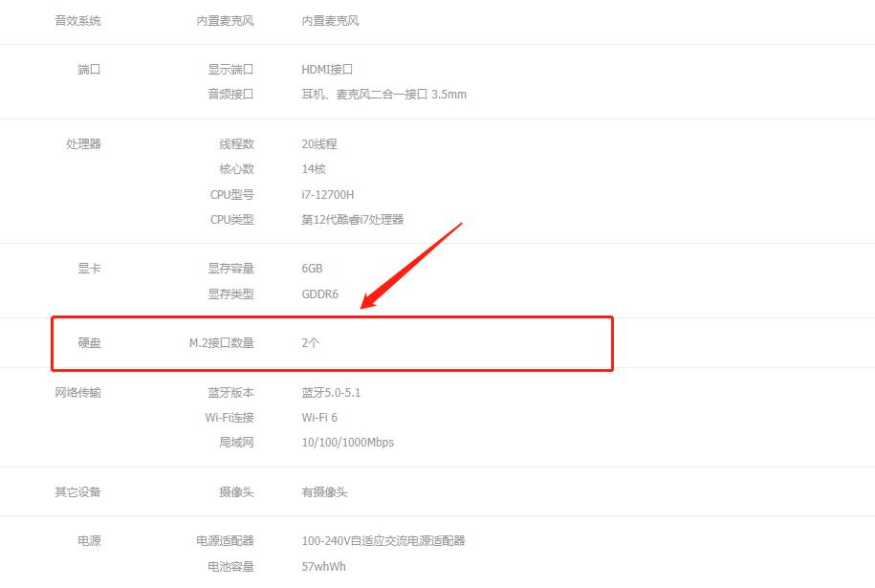Click the 100-240V自适应交流电源适配器 value
Image resolution: width=875 pixels, height=588 pixels.
click(x=383, y=540)
